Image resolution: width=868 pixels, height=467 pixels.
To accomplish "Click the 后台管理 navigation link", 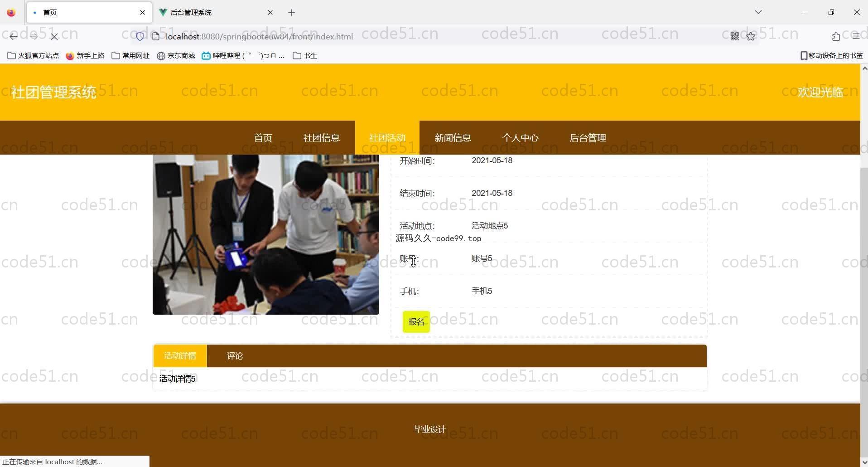I will (x=588, y=138).
